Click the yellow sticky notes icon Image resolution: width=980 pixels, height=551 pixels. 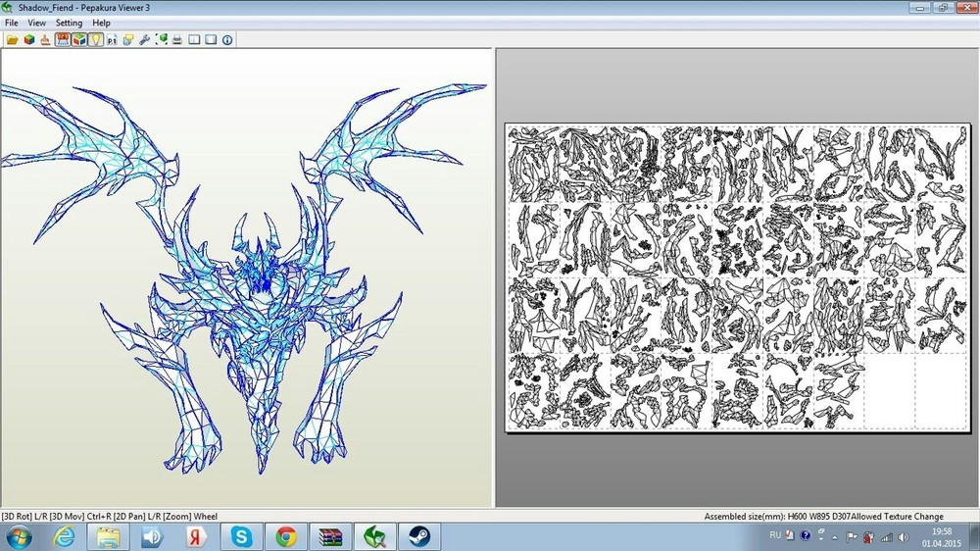click(128, 39)
